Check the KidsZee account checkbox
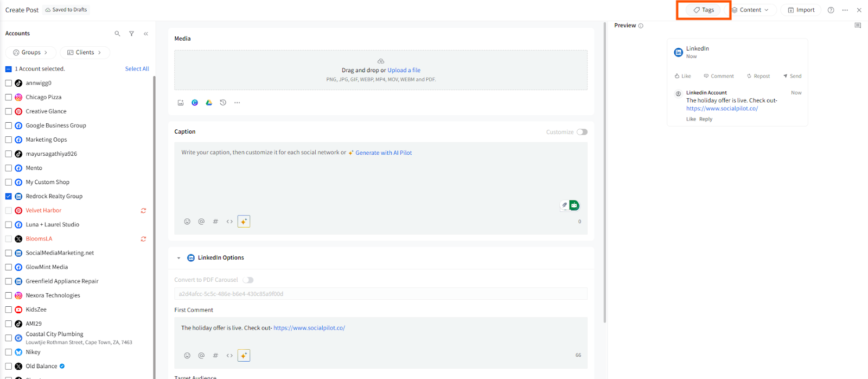This screenshot has width=868, height=379. coord(9,309)
